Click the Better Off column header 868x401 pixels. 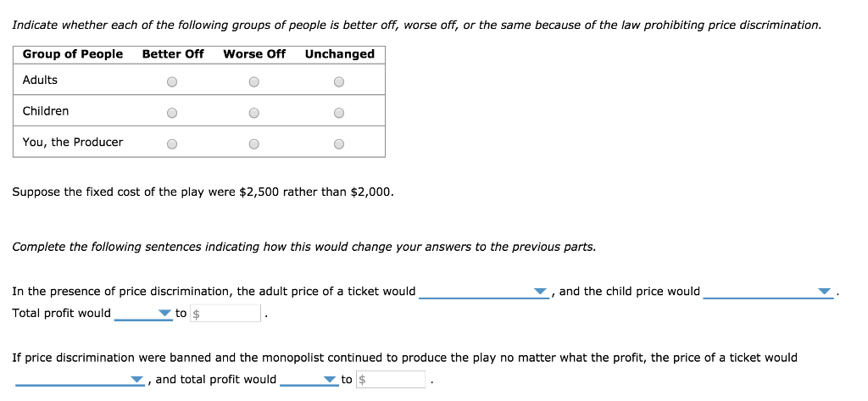coord(173,54)
